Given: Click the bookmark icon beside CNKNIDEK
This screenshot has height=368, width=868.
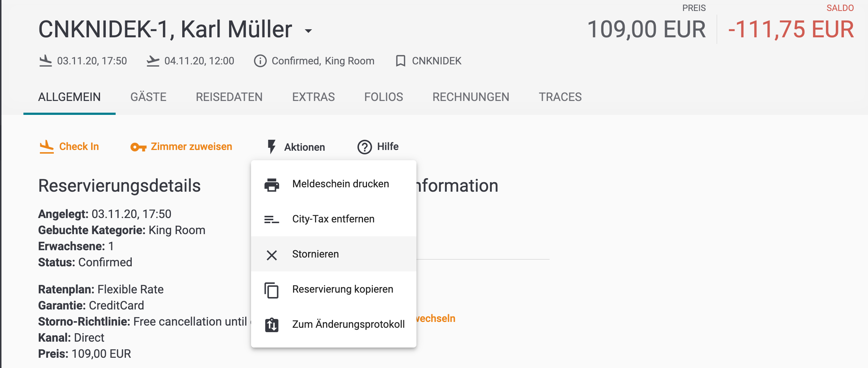Looking at the screenshot, I should point(400,61).
